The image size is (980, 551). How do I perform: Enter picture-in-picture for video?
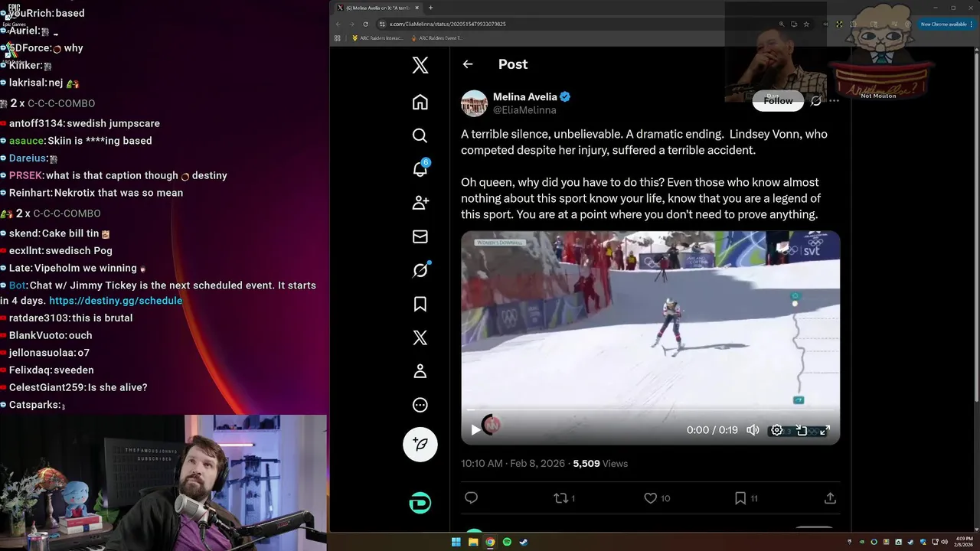[x=802, y=430]
